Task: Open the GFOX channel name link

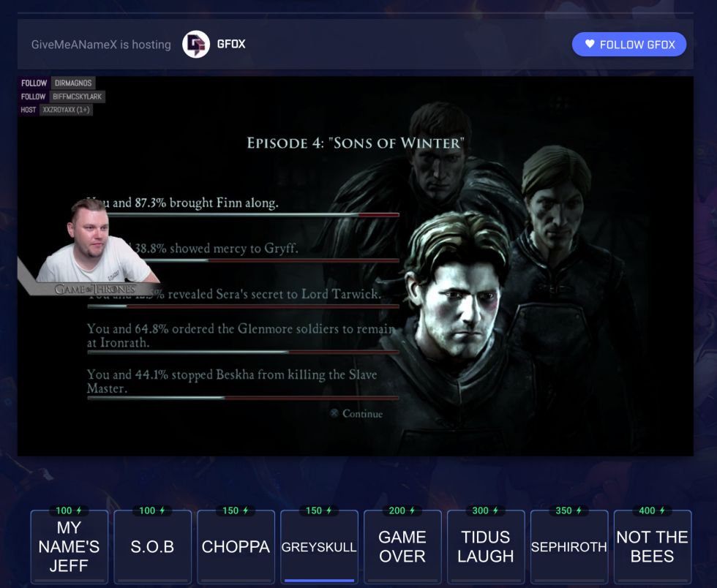Action: pyautogui.click(x=231, y=44)
